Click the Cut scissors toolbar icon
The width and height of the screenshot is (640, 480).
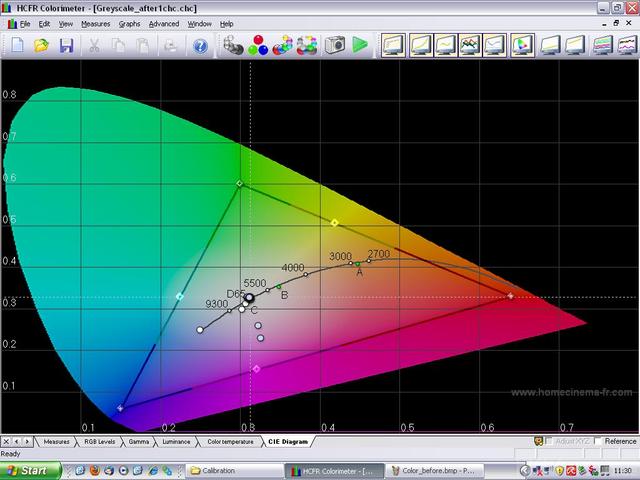click(x=94, y=45)
